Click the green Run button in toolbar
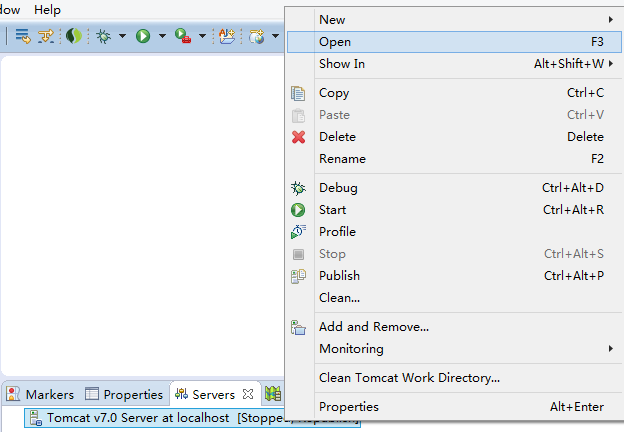 (143, 36)
